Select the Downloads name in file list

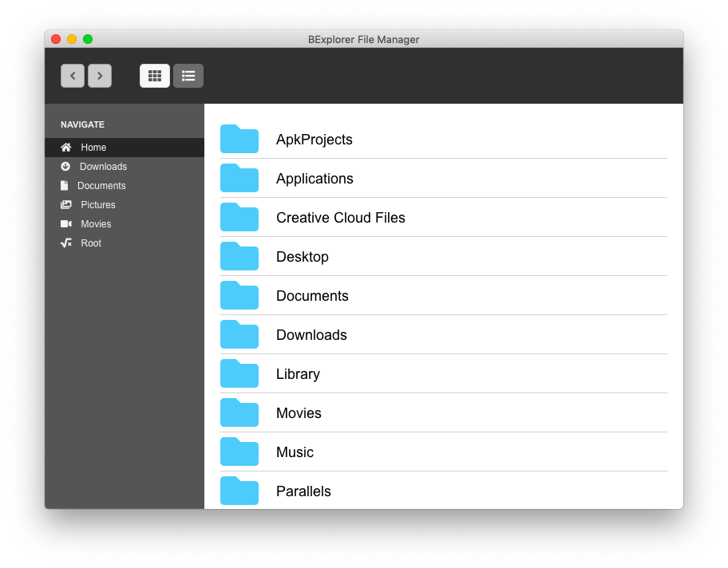311,335
